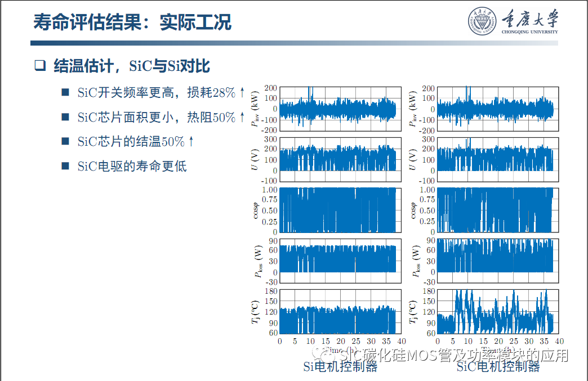
Task: Click the watermark text SiC碳化硅MOS管及功率模块的应用
Action: tap(445, 353)
